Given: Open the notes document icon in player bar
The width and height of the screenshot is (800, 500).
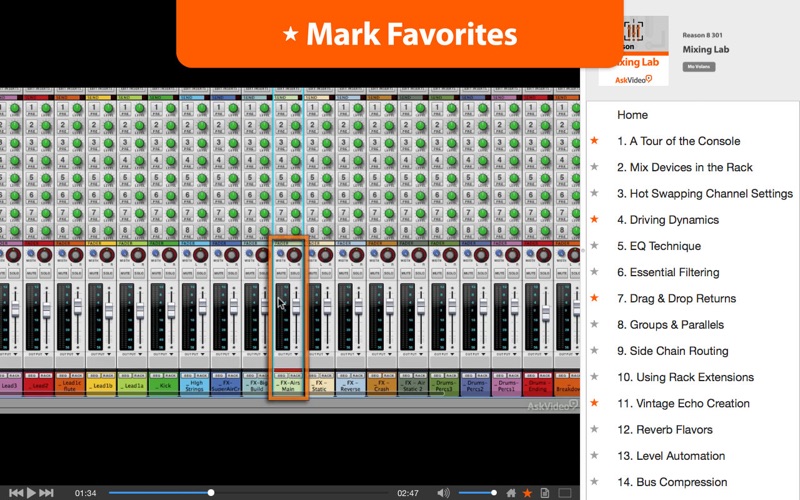Looking at the screenshot, I should pos(545,493).
